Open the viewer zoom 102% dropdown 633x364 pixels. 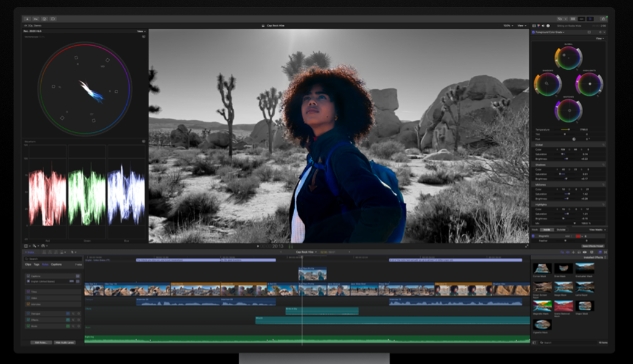[x=508, y=25]
